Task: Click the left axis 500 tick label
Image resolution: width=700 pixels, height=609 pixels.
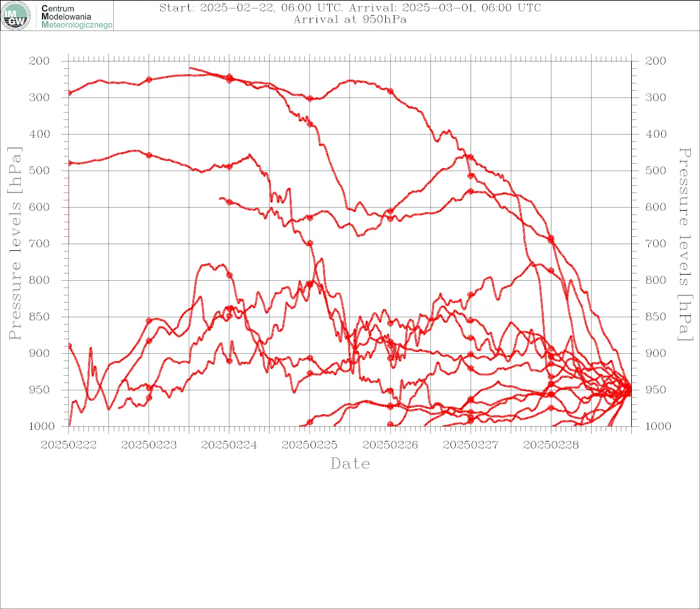Action: click(x=40, y=171)
